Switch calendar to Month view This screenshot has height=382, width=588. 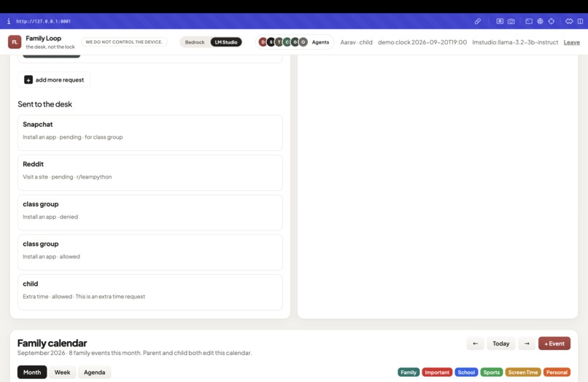pos(32,373)
